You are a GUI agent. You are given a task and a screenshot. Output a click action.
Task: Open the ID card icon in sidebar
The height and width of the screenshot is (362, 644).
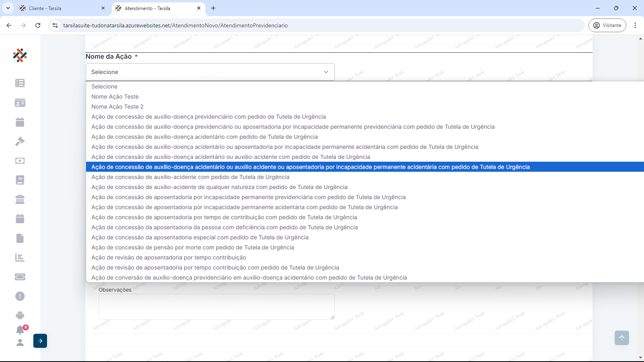[x=20, y=103]
